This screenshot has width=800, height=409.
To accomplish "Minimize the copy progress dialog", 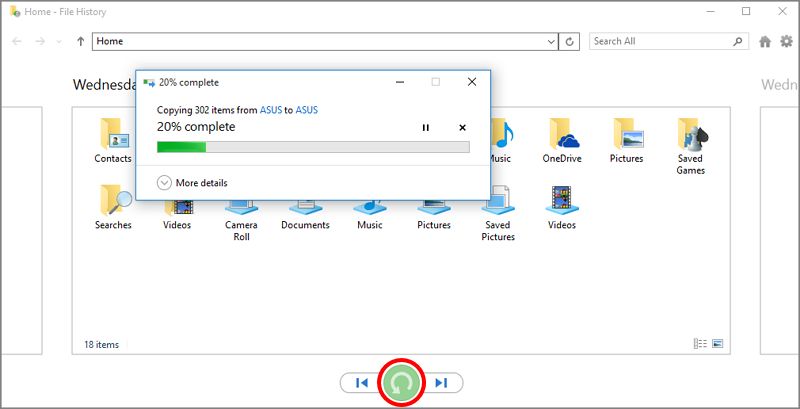I will tap(400, 82).
